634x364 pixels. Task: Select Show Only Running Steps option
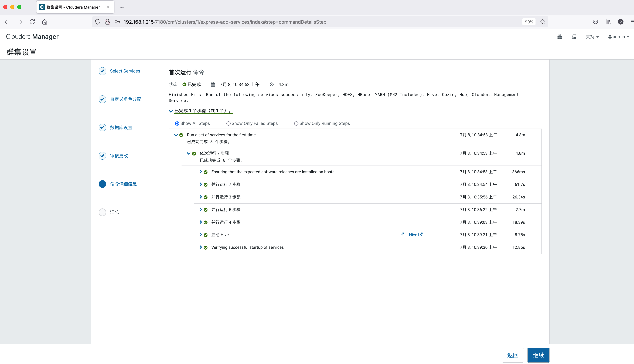point(296,123)
